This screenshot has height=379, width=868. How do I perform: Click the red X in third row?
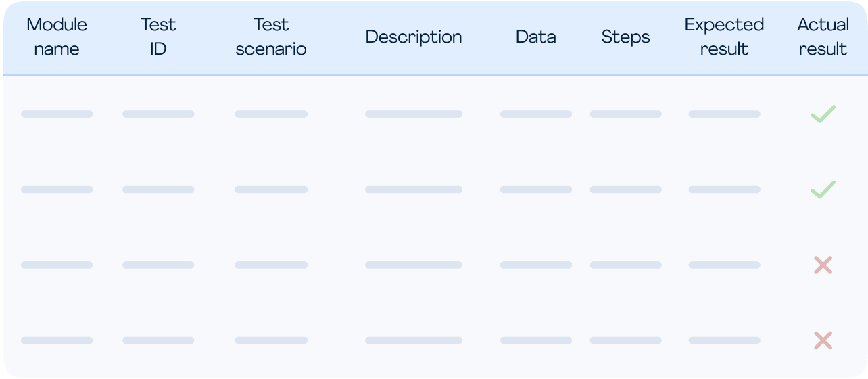pos(823,265)
